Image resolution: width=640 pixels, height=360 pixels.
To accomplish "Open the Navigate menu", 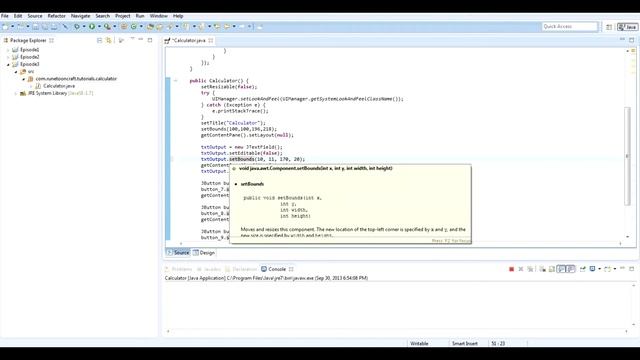I will click(x=80, y=16).
